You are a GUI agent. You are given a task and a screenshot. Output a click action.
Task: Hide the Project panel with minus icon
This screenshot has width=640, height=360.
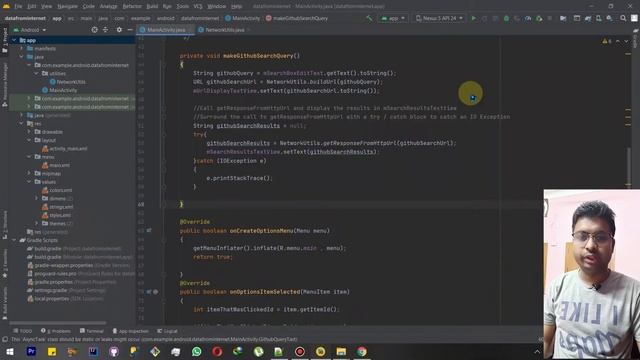130,30
